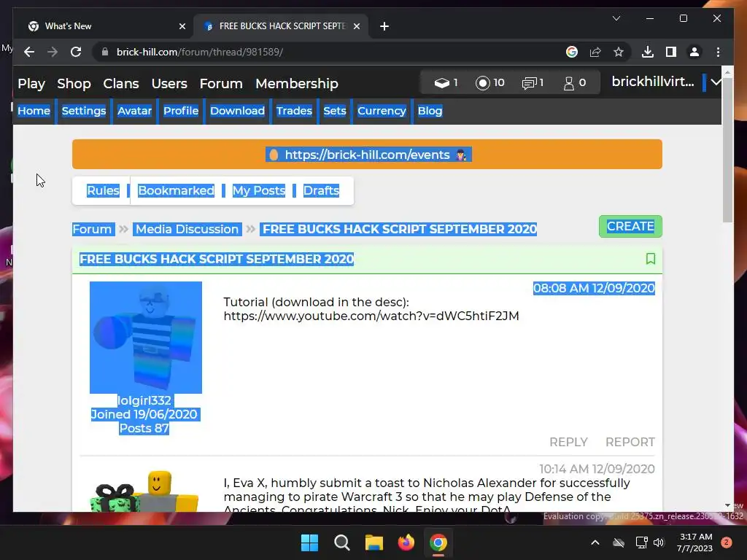The height and width of the screenshot is (560, 747).
Task: Open the Profile sublink
Action: pos(181,111)
